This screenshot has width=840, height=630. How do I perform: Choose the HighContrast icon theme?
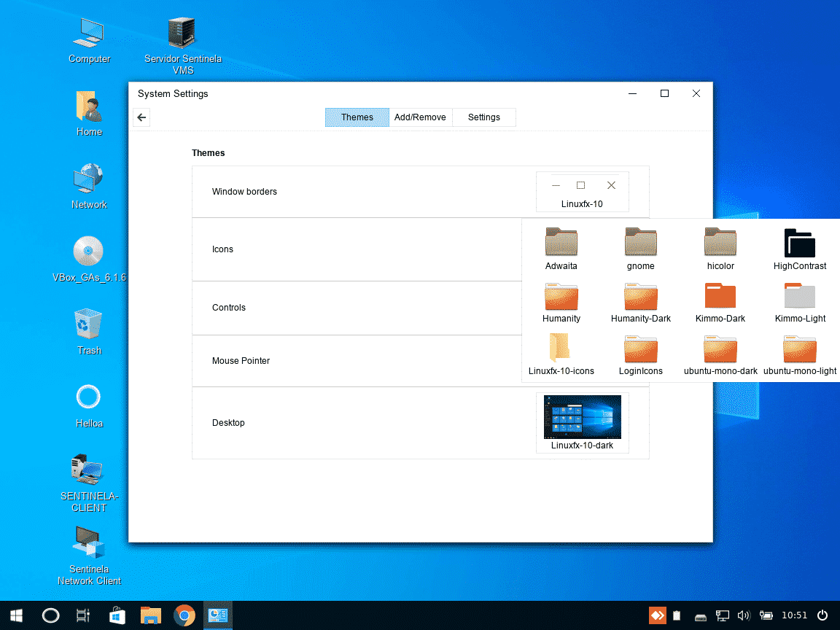click(799, 248)
